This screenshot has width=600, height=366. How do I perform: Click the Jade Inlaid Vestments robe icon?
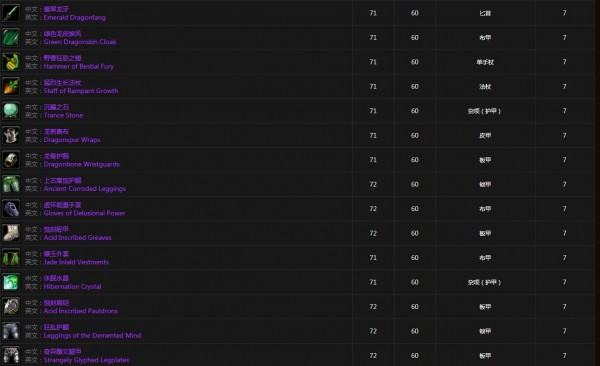pos(11,258)
